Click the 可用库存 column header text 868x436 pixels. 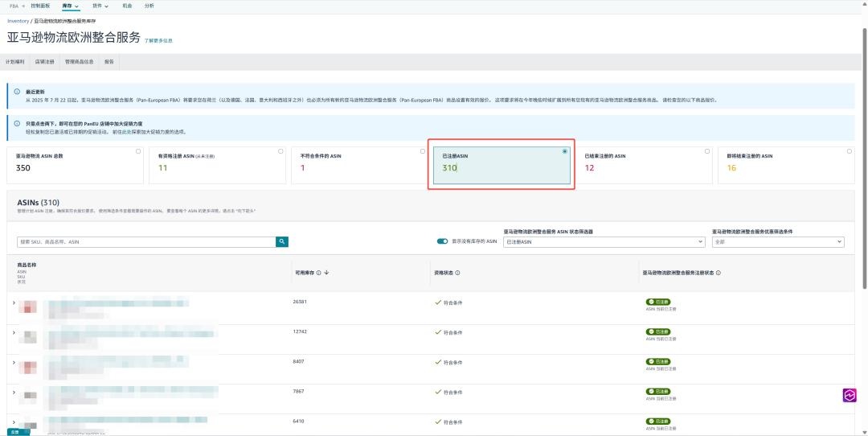305,273
